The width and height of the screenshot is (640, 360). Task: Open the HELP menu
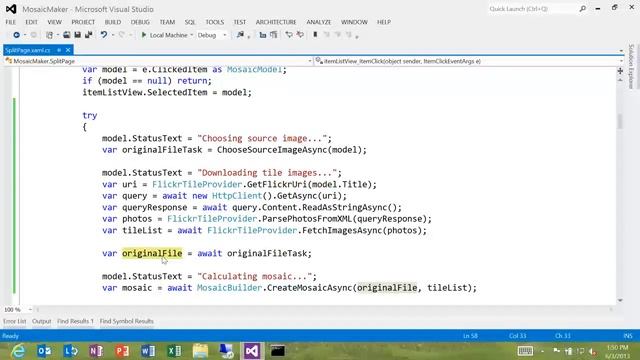point(384,22)
